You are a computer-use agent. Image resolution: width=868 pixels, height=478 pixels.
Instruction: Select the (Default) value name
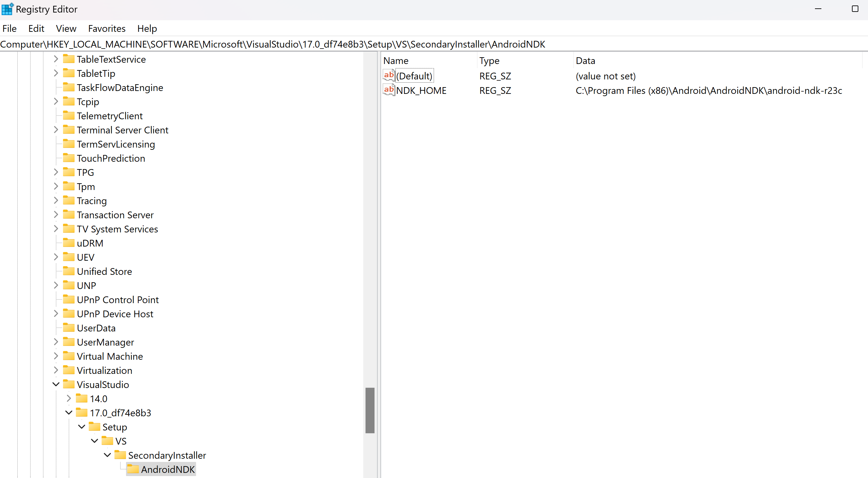tap(414, 76)
